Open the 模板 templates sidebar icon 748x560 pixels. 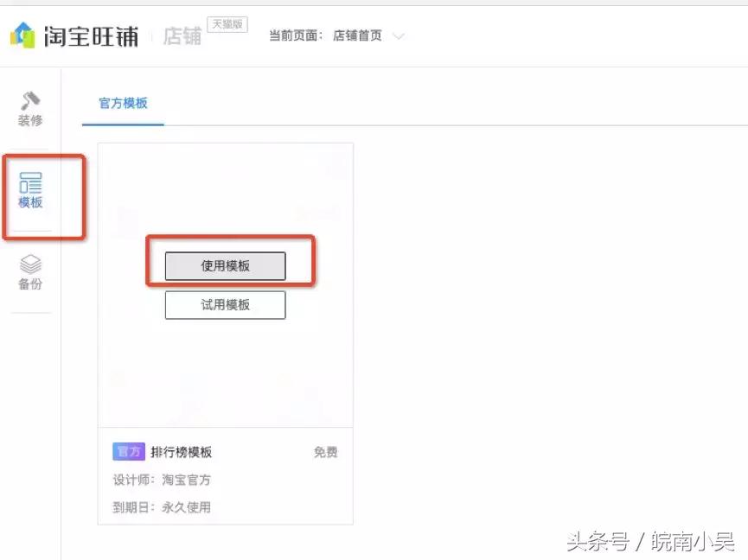[x=29, y=192]
